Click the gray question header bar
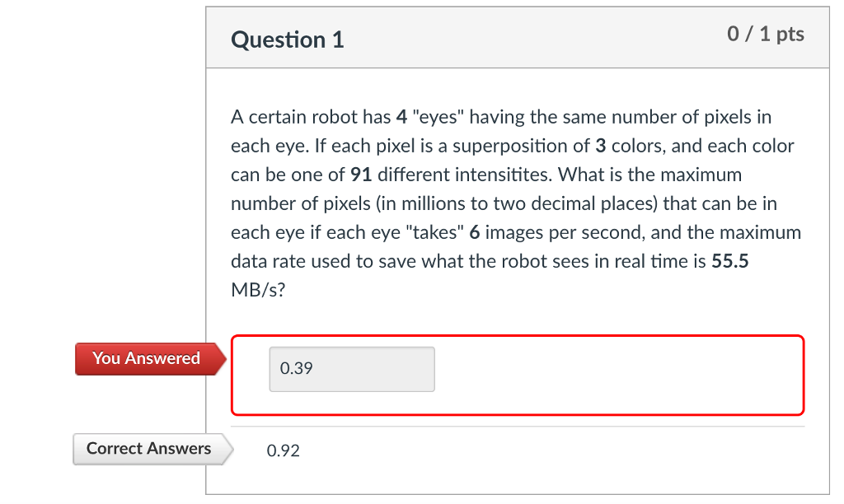Viewport: 844px width, 504px height. click(x=536, y=38)
